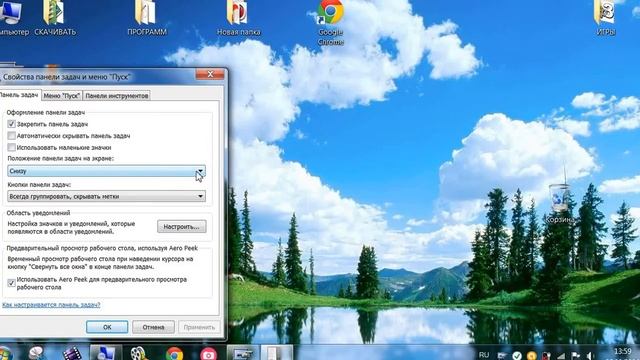640x360 pixels.
Task: Click the volume speaker tray icon
Action: 590,356
